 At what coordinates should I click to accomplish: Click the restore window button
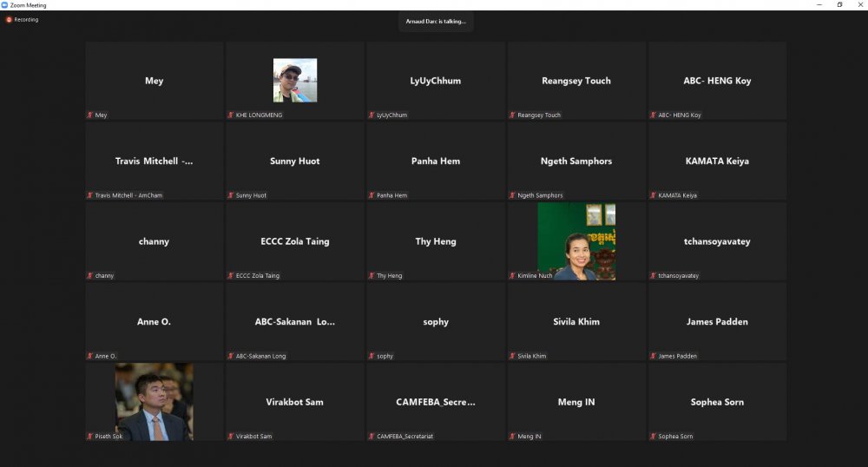[839, 4]
